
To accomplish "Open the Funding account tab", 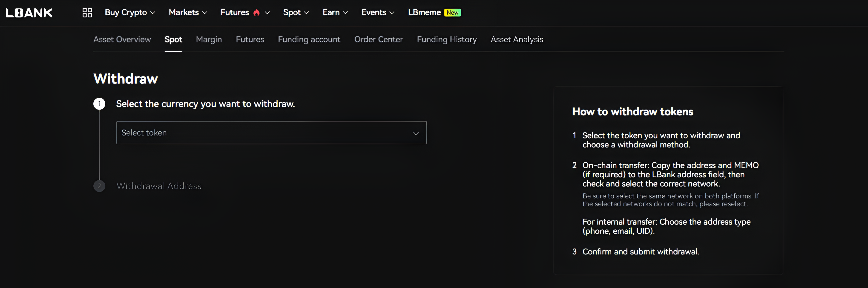I will 309,39.
